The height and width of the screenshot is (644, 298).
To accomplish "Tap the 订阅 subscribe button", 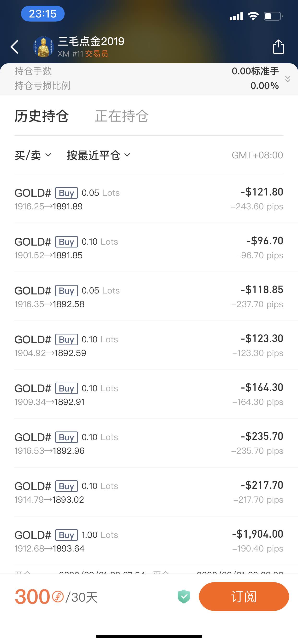I will point(244,597).
